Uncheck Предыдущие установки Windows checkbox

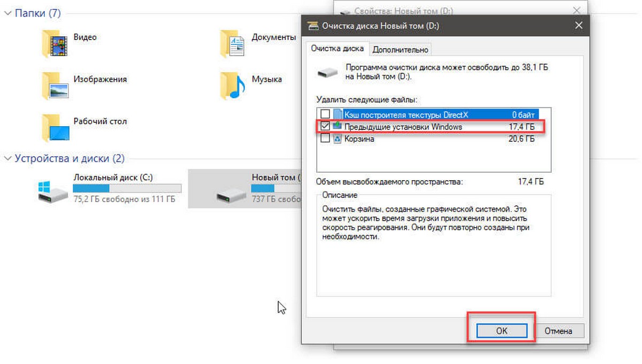pyautogui.click(x=325, y=126)
